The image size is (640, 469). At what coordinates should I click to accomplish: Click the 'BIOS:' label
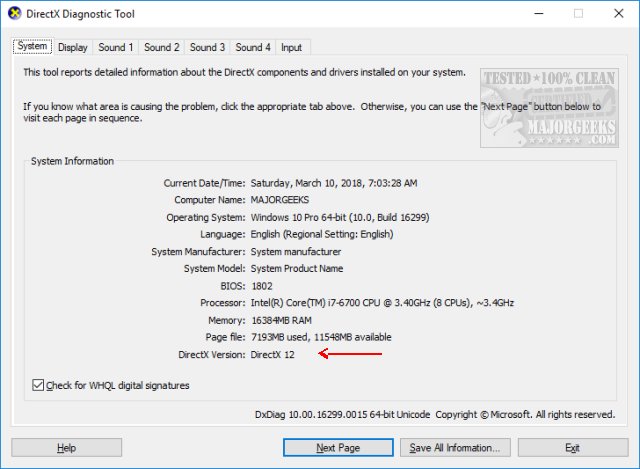tap(233, 286)
